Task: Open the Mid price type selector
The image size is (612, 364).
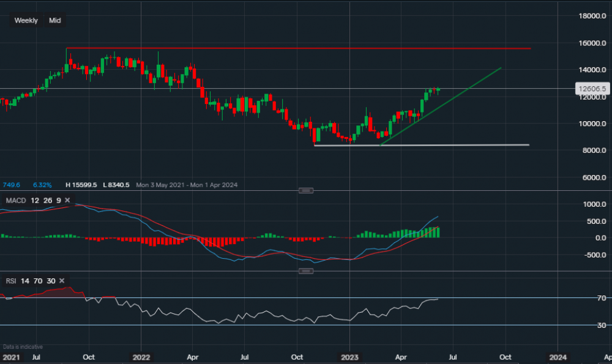Action: point(55,20)
